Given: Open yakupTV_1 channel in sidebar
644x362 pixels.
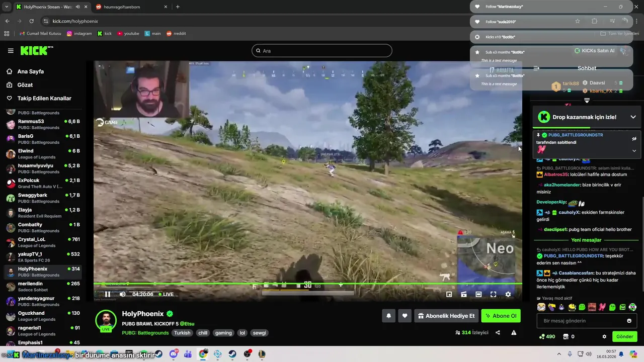Looking at the screenshot, I should [43, 257].
